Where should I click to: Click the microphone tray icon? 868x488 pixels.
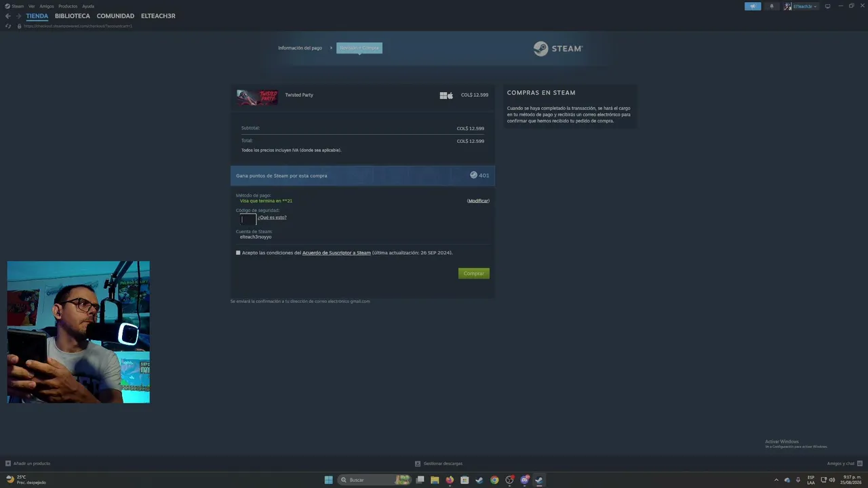pos(798,480)
